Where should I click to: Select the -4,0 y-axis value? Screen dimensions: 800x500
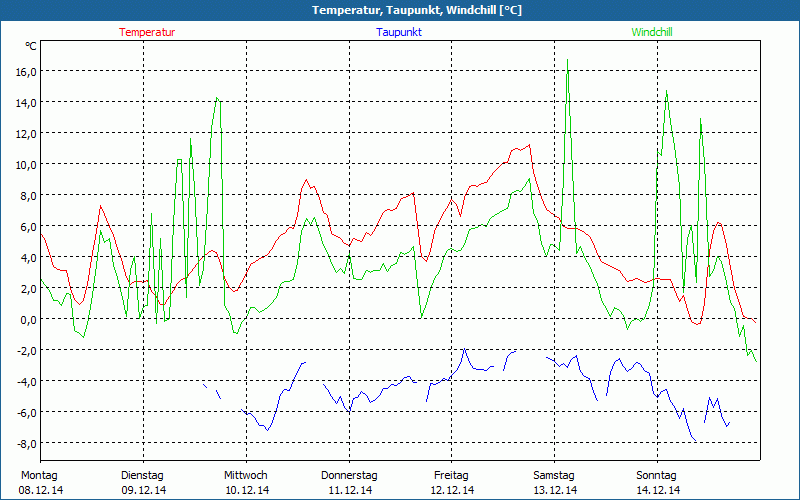tap(27, 382)
